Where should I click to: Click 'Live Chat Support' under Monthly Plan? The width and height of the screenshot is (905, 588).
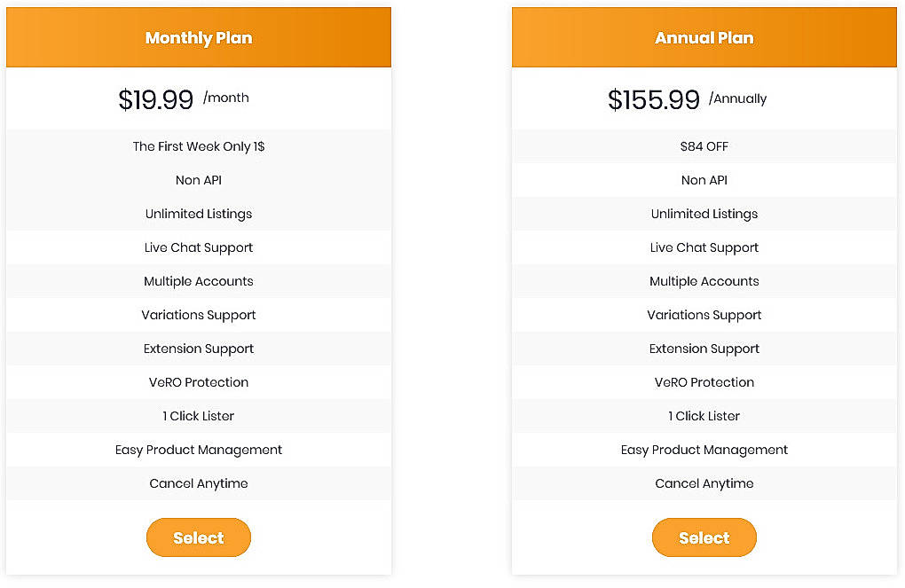pos(199,247)
